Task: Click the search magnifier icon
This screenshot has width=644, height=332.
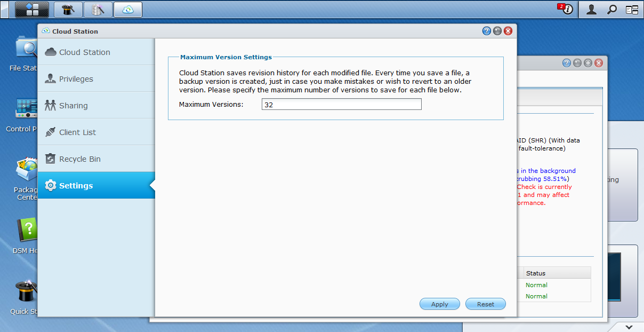Action: tap(612, 9)
